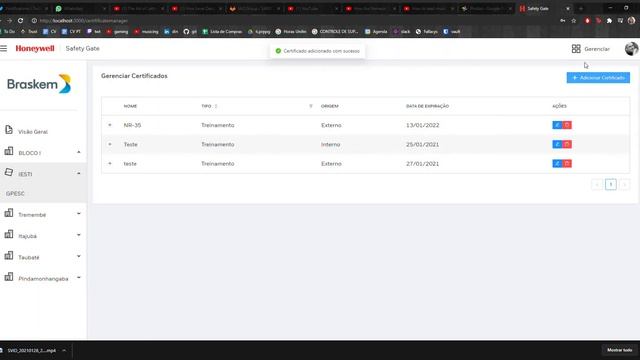Click the ORIGEM column header
Image resolution: width=640 pixels, height=360 pixels.
click(x=329, y=106)
